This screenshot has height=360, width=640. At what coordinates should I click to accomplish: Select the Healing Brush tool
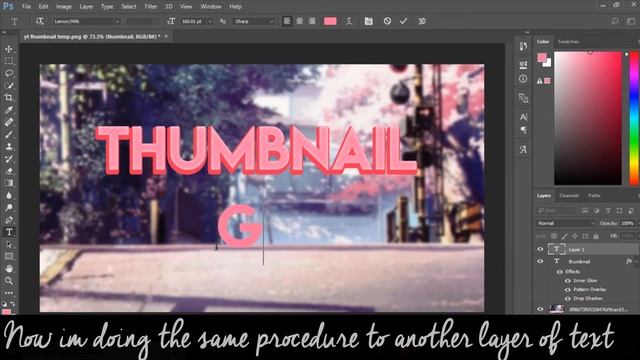pos(9,122)
